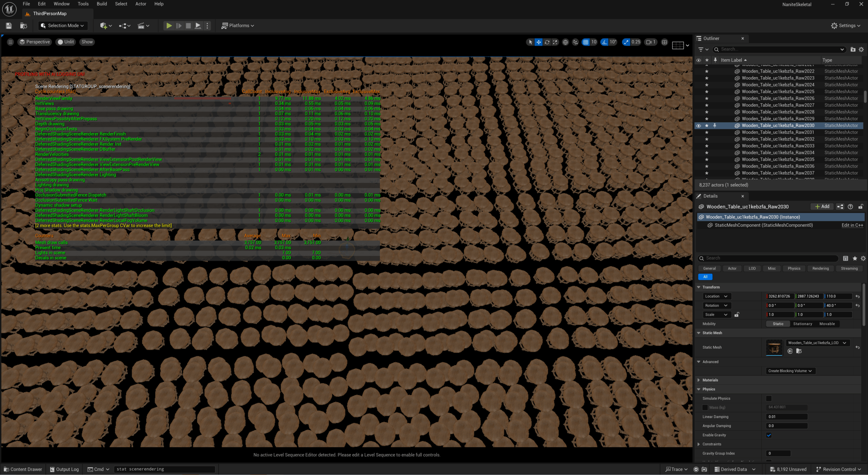Open the Settings dropdown
Viewport: 868px width, 475px height.
click(x=846, y=26)
